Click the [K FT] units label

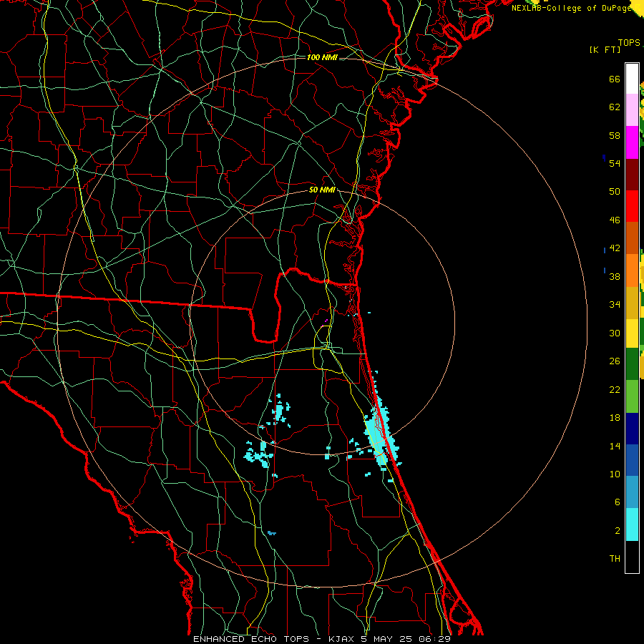[x=605, y=49]
